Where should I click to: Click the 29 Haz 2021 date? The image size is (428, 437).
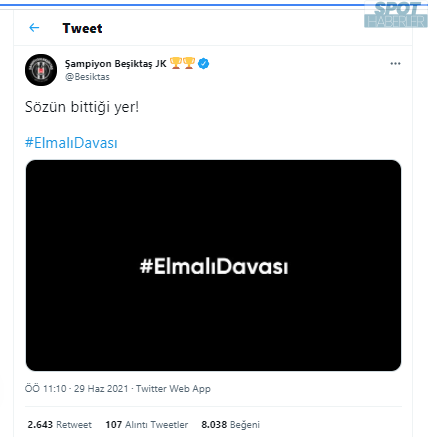(x=101, y=389)
